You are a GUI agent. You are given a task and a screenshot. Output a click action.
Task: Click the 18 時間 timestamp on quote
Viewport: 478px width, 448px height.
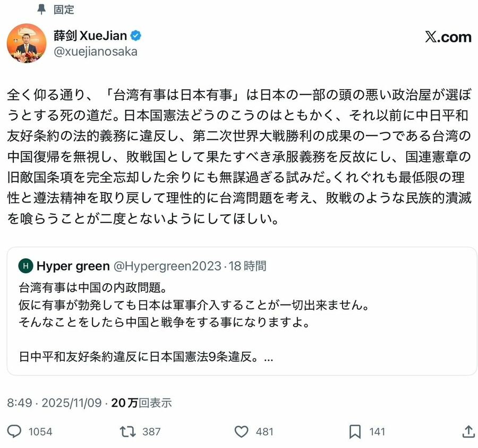(x=247, y=266)
